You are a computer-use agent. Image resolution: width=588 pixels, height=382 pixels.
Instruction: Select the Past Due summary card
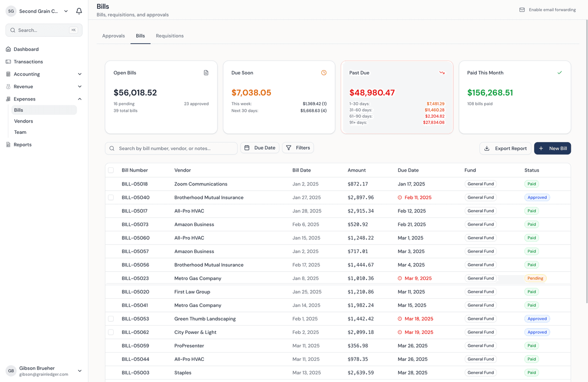(397, 97)
